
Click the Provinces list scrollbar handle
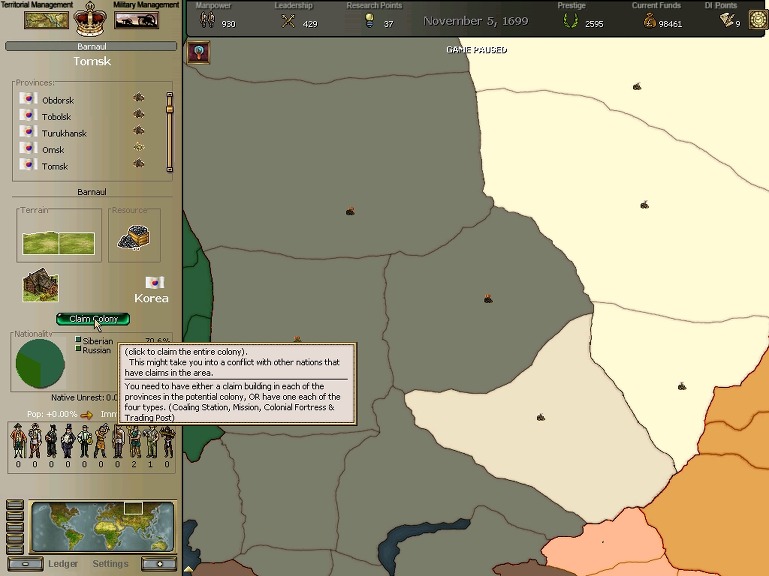coord(170,109)
